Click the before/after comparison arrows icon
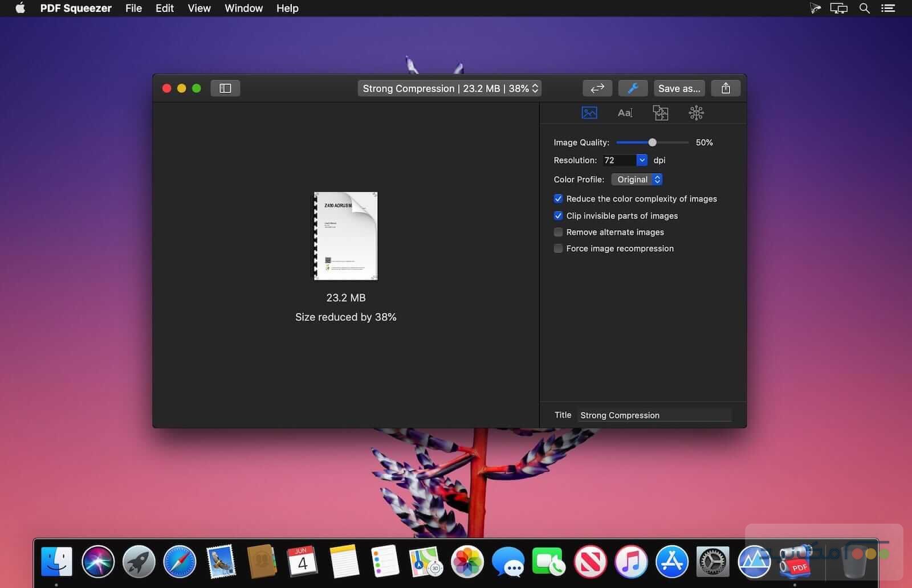Image resolution: width=912 pixels, height=588 pixels. click(597, 88)
